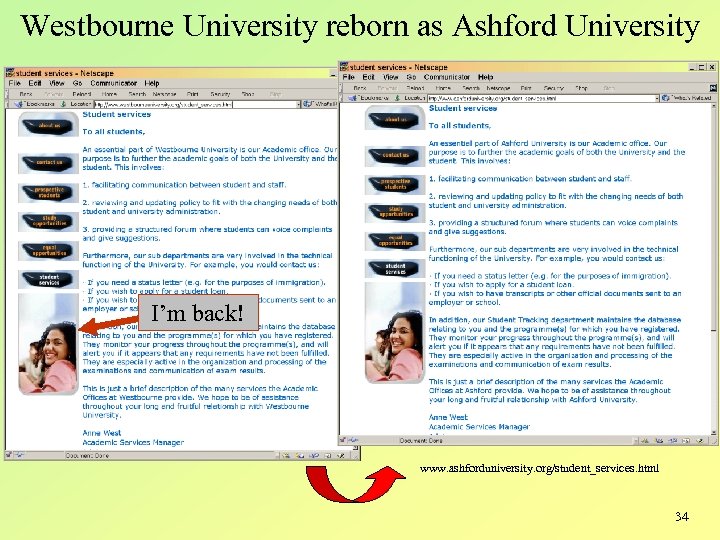The image size is (720, 540).
Task: Click Location drag icon in left window
Action: click(64, 104)
